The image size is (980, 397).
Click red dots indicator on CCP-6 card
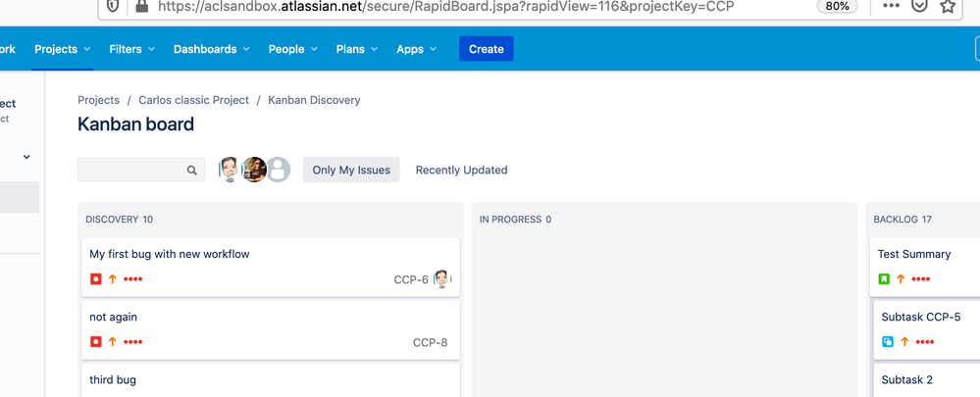[x=133, y=279]
